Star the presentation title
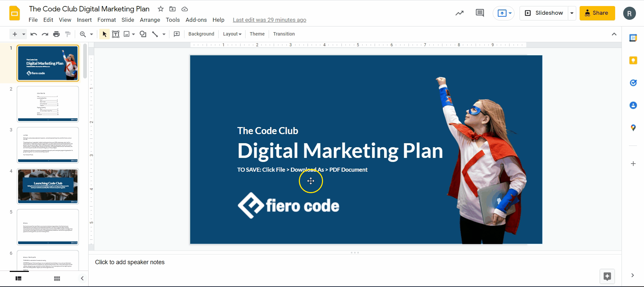 pos(161,9)
